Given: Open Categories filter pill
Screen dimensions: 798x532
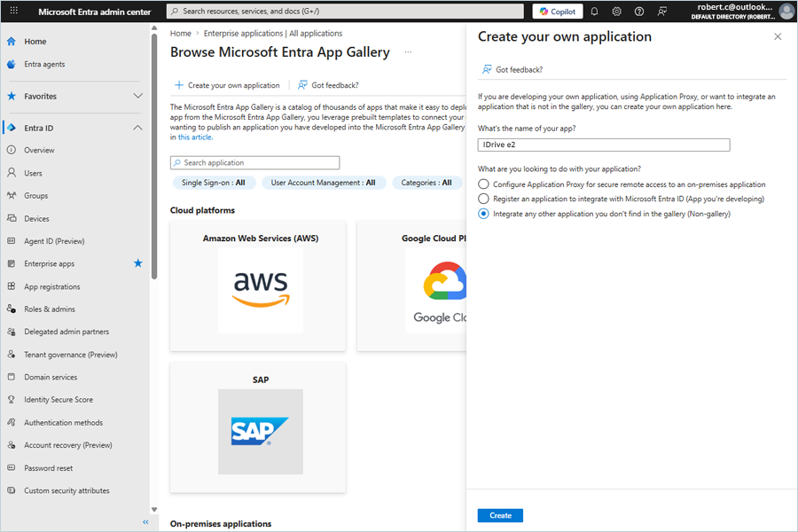Looking at the screenshot, I should (x=426, y=183).
